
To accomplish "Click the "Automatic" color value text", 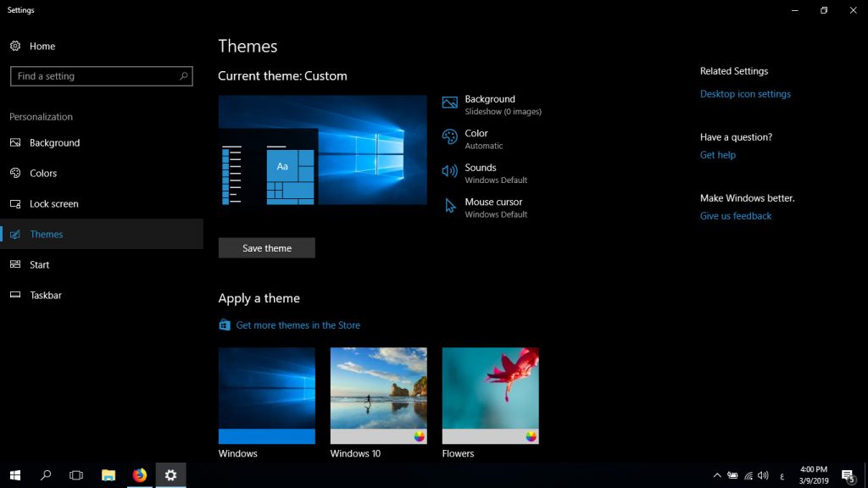I will 484,146.
